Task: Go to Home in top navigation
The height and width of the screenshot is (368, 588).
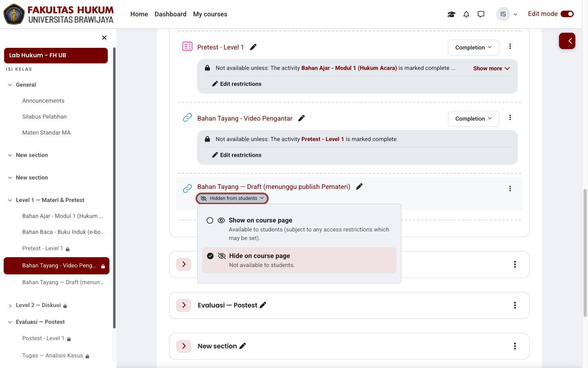Action: tap(139, 14)
